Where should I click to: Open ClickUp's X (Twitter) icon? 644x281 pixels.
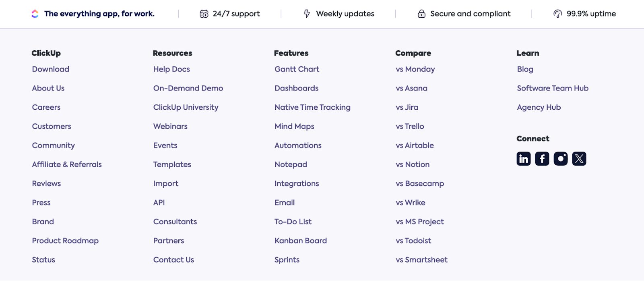579,159
